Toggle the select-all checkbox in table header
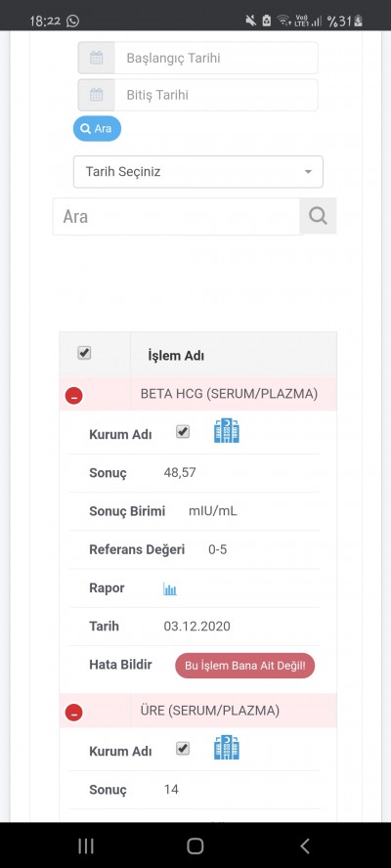This screenshot has height=868, width=391. [x=84, y=353]
